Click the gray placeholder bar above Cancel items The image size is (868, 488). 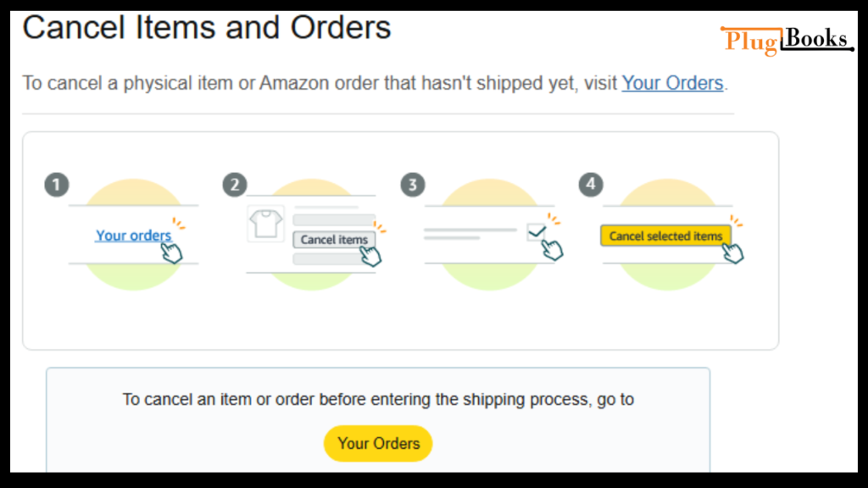pyautogui.click(x=334, y=219)
